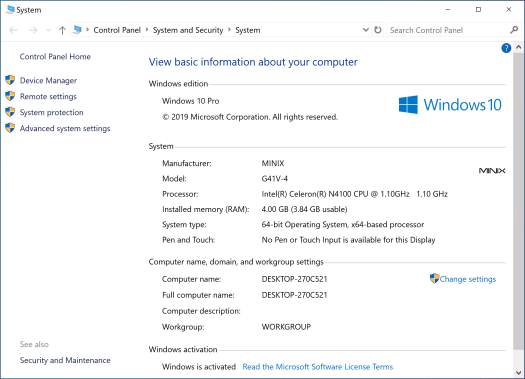Click the shield icon beside Device Manager
The width and height of the screenshot is (525, 379).
[x=10, y=80]
